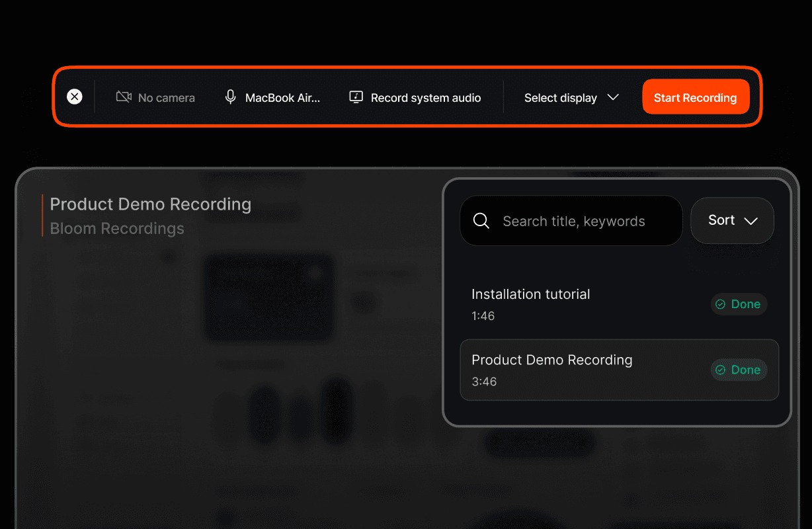This screenshot has height=529, width=812.
Task: Close the recording toolbar with X icon
Action: pyautogui.click(x=75, y=97)
